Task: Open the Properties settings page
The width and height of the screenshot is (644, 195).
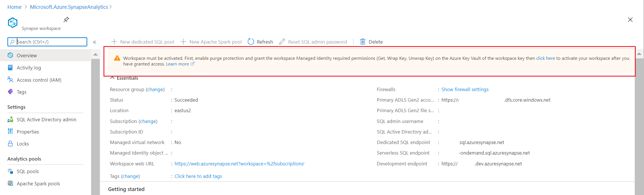Action: [x=28, y=132]
